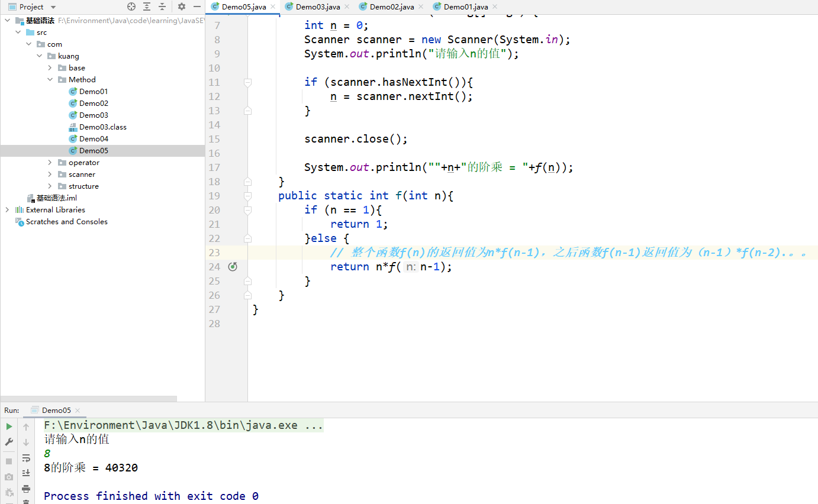This screenshot has height=504, width=818.
Task: Click the locate/select opened file icon
Action: [x=131, y=7]
